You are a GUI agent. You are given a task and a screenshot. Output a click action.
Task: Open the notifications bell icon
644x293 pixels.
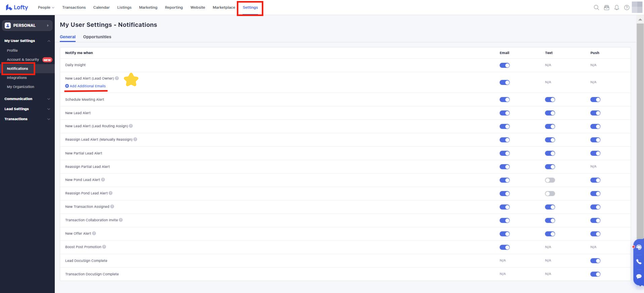(616, 7)
